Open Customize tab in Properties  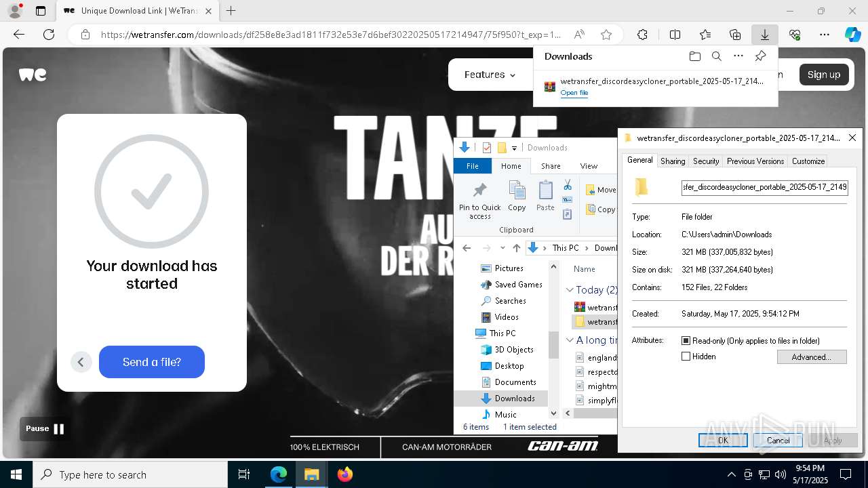pos(808,161)
